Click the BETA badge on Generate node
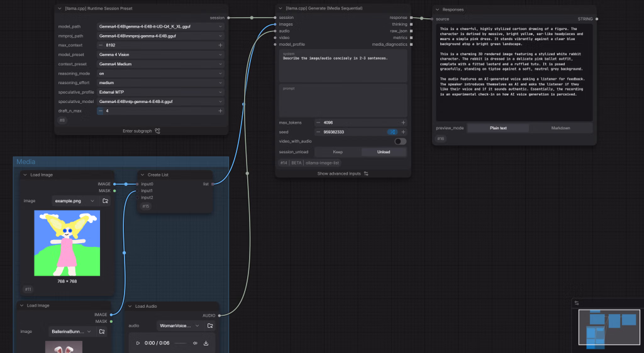Viewport: 644px width, 353px height. [x=296, y=163]
